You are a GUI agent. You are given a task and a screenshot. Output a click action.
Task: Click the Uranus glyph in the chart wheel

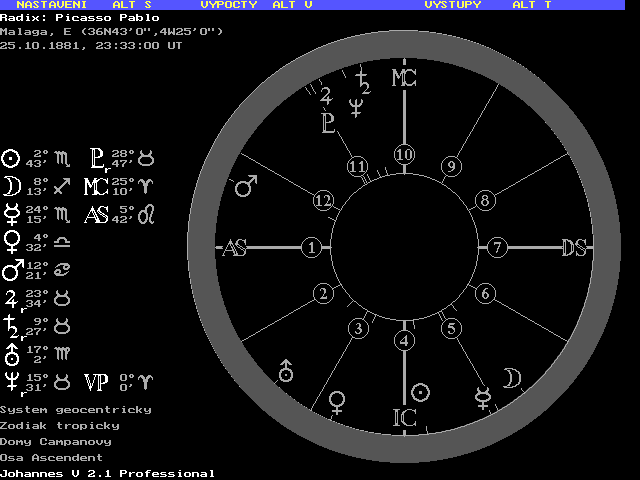tap(287, 371)
